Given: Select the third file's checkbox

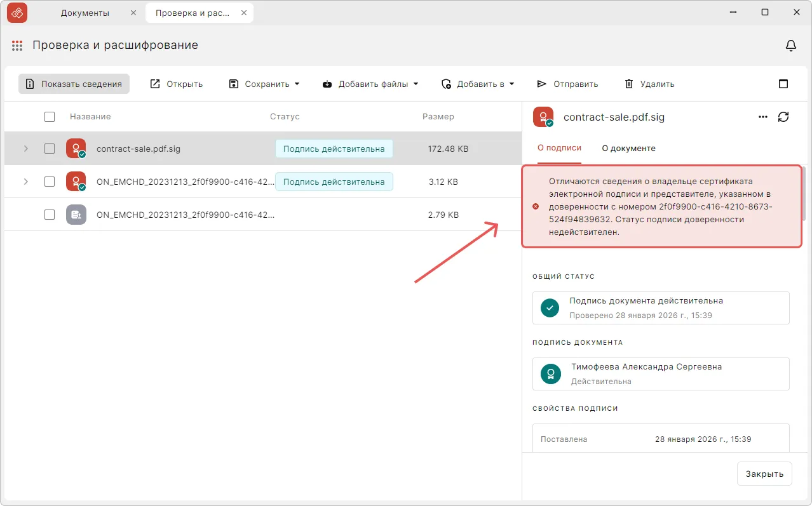Looking at the screenshot, I should pyautogui.click(x=50, y=215).
